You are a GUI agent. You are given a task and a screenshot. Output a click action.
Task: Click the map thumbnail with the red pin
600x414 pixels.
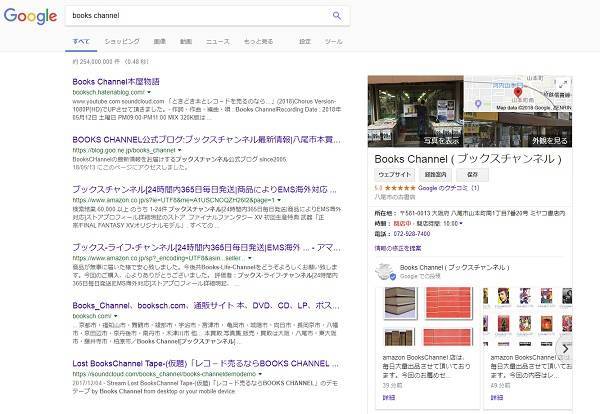point(518,93)
